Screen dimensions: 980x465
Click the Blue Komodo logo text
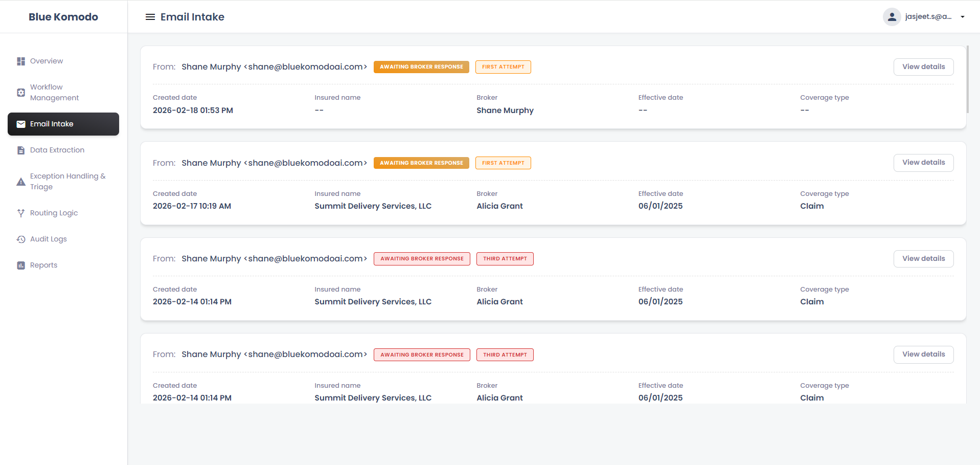point(63,17)
